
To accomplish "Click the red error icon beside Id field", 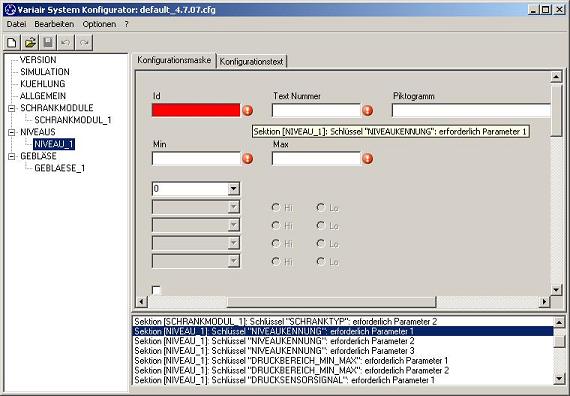I will tap(248, 110).
